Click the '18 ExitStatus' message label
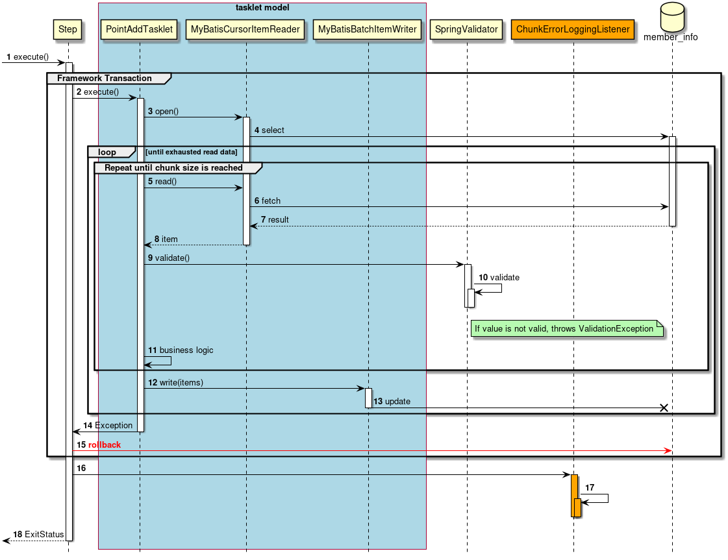This screenshot has width=728, height=560. (x=38, y=535)
